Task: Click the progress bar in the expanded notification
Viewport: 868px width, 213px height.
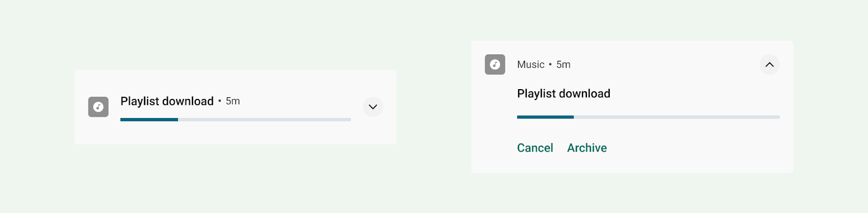Action: coord(648,117)
